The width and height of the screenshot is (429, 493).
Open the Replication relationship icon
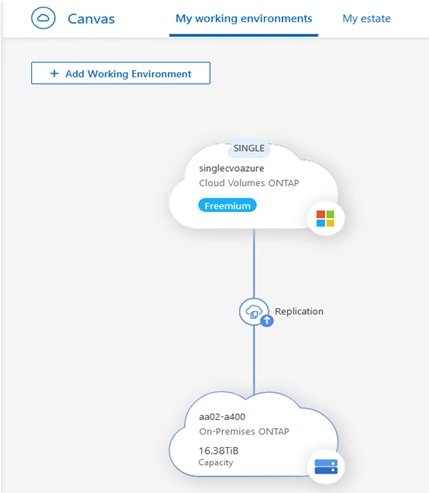click(254, 312)
